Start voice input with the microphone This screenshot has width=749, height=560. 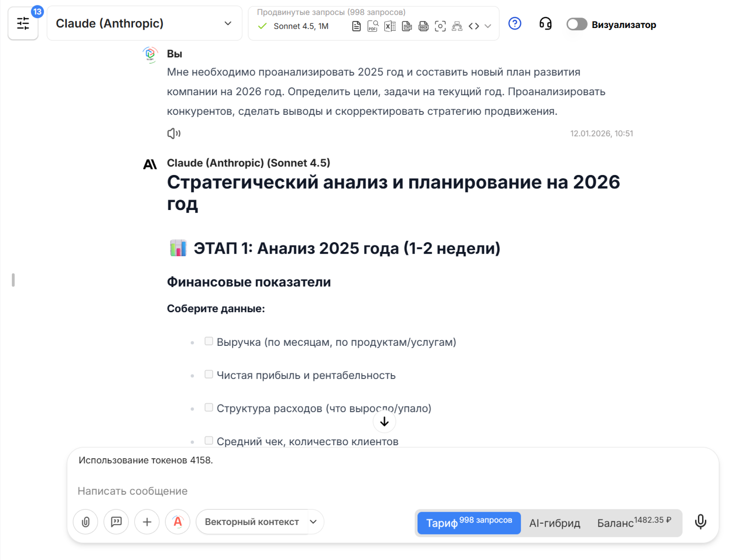pyautogui.click(x=701, y=522)
